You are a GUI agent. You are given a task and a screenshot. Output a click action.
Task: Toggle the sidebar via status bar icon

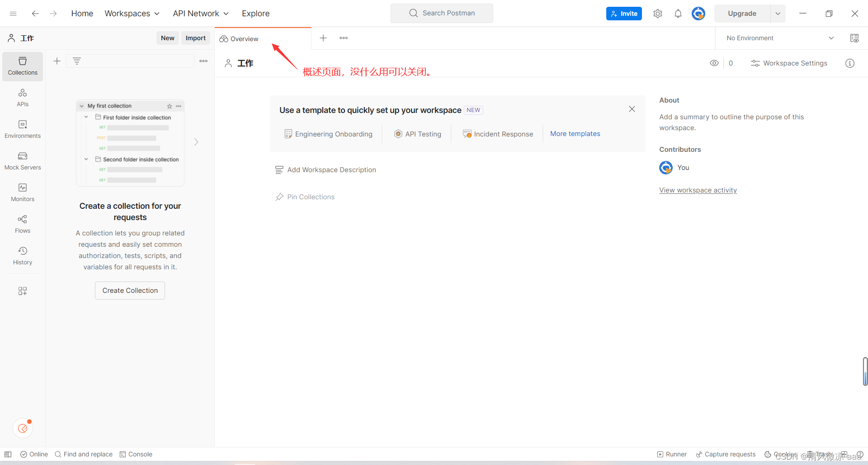(8, 454)
